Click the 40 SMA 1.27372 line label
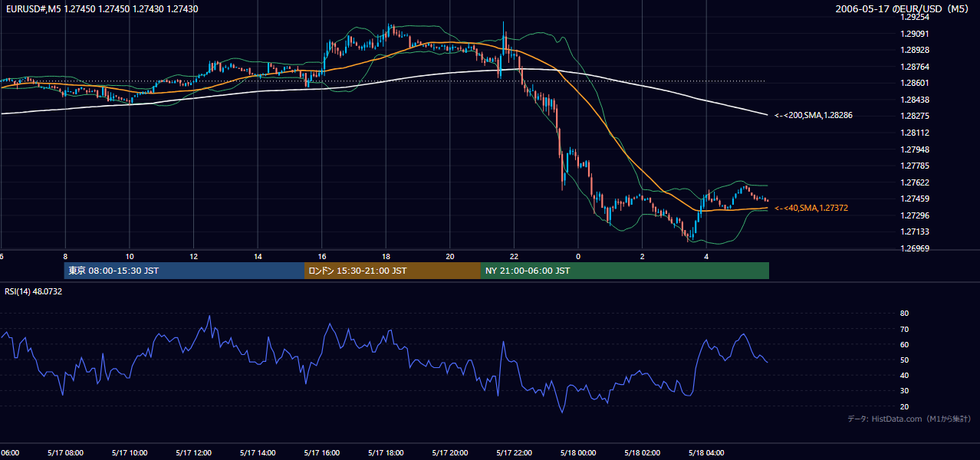The width and height of the screenshot is (980, 460). coord(811,208)
